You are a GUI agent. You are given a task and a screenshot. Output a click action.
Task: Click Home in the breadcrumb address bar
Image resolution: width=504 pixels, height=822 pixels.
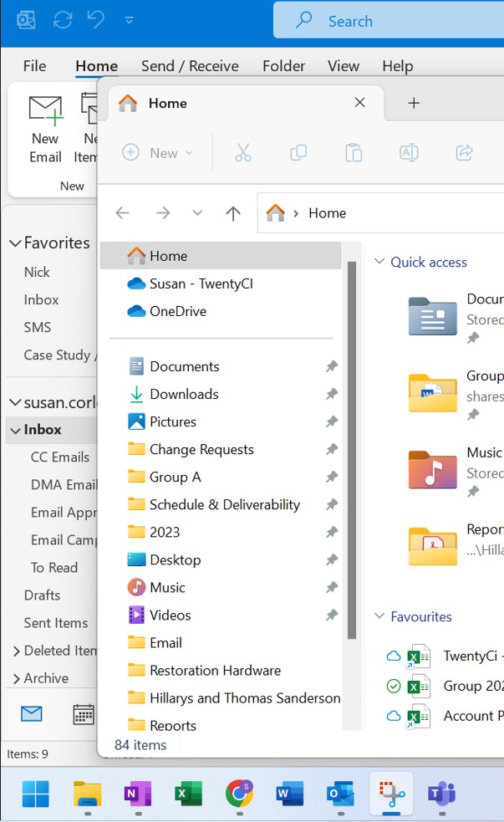pos(327,212)
